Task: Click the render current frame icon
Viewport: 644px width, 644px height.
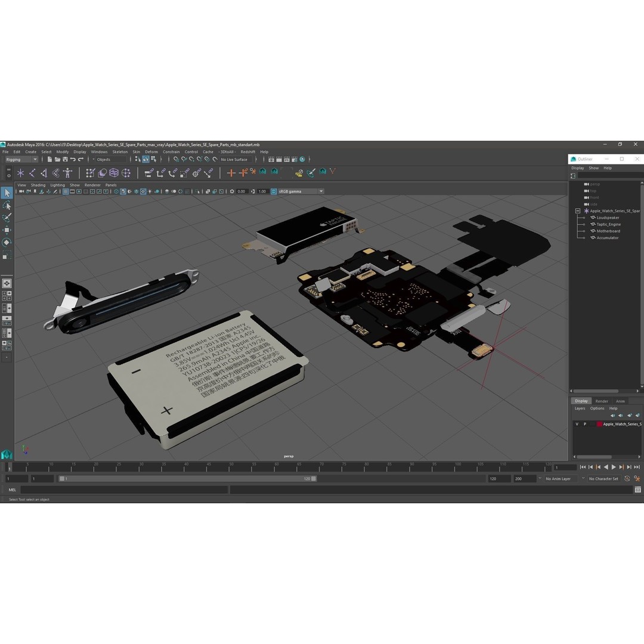Action: tap(279, 159)
